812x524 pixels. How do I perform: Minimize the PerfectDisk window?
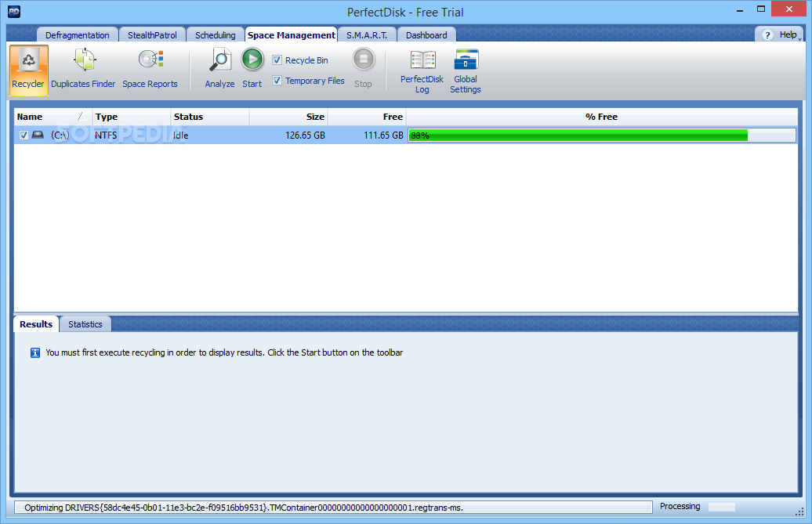[740, 9]
